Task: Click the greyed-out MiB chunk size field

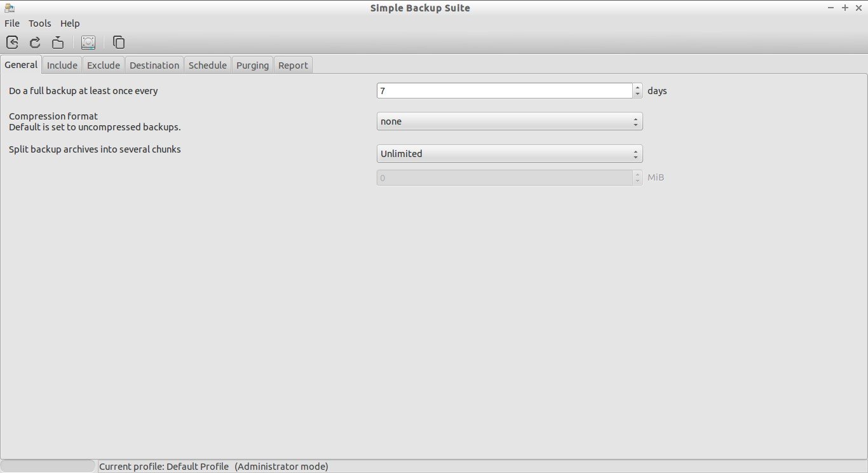Action: (505, 178)
